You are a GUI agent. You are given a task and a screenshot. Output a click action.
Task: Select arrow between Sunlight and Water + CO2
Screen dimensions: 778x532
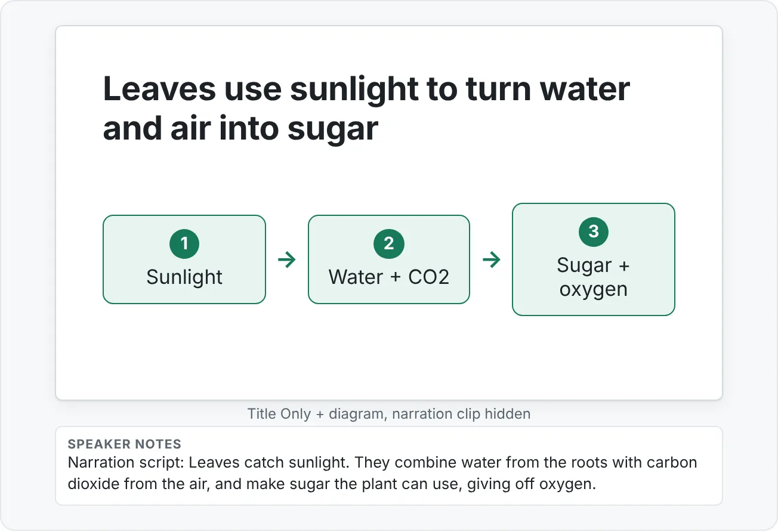(287, 260)
